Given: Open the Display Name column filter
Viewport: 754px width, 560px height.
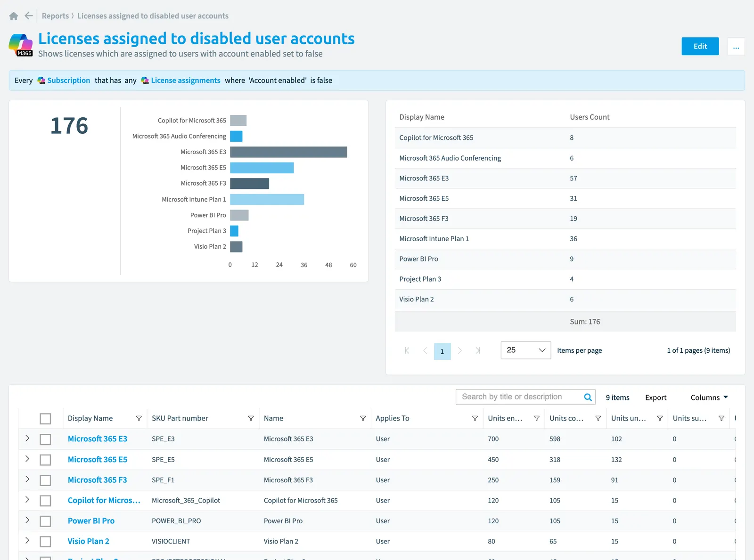Looking at the screenshot, I should click(x=139, y=418).
